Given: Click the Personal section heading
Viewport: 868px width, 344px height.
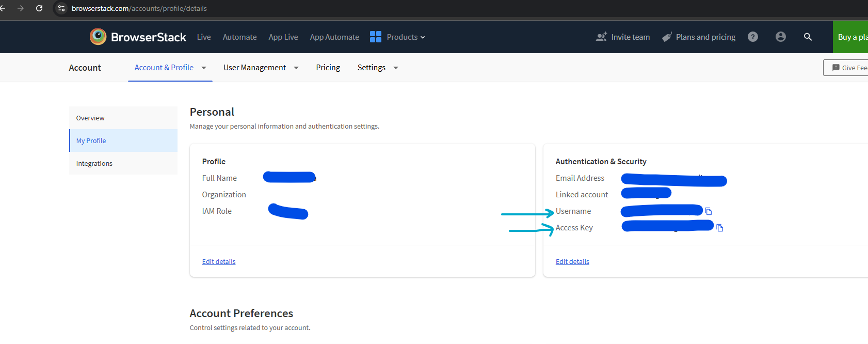Looking at the screenshot, I should tap(212, 112).
